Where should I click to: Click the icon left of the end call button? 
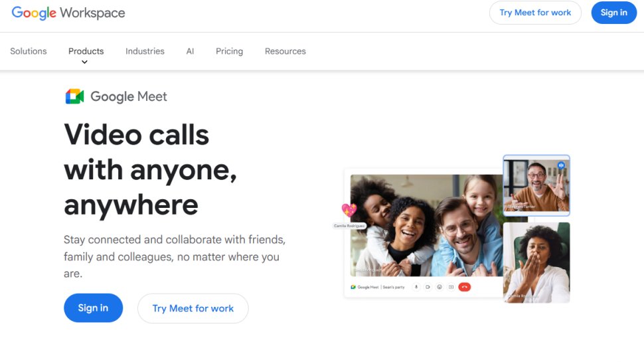451,287
